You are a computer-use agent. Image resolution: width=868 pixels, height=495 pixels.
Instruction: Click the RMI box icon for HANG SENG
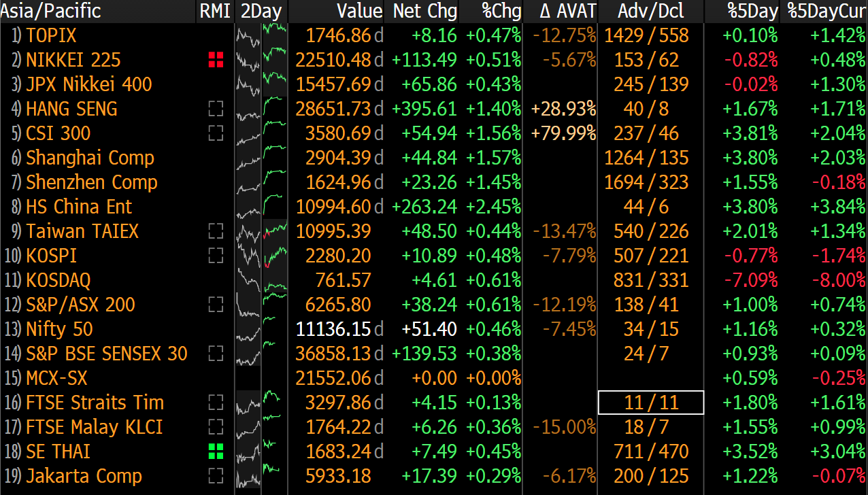coord(216,109)
